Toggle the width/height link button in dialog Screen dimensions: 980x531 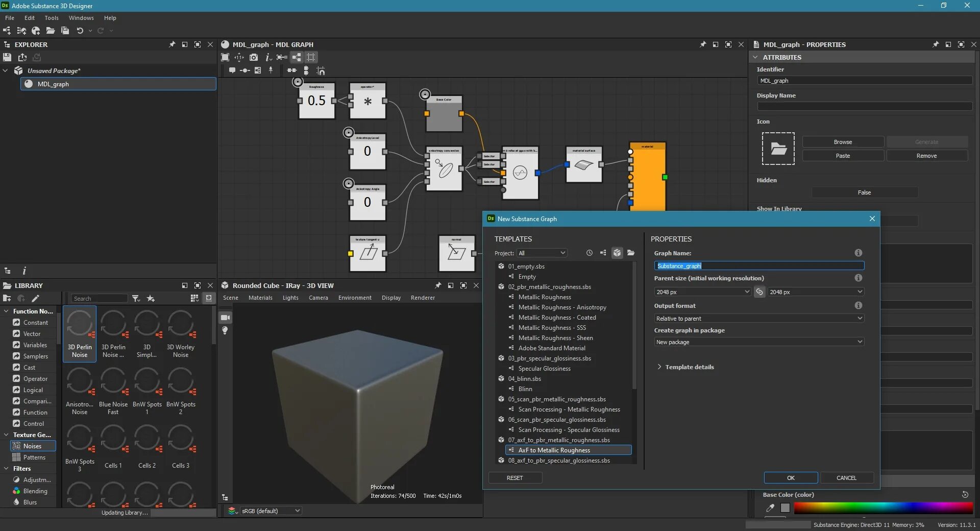759,292
